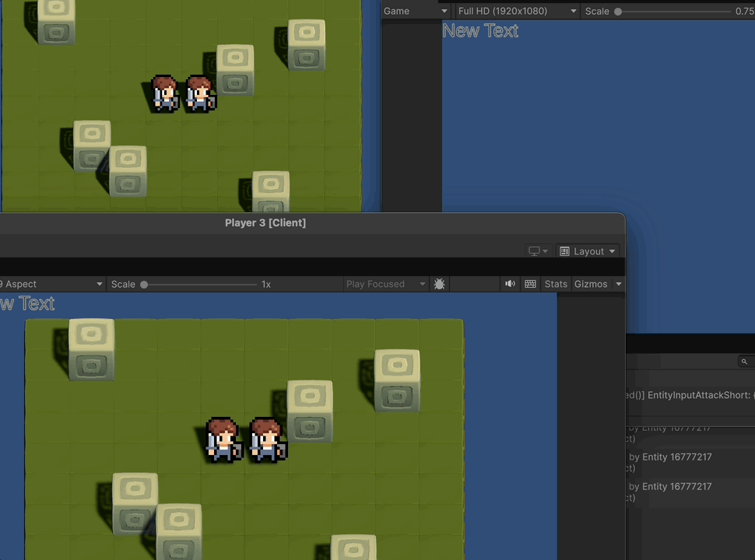This screenshot has width=755, height=560.
Task: Open the Gizmos dropdown arrow
Action: [619, 284]
